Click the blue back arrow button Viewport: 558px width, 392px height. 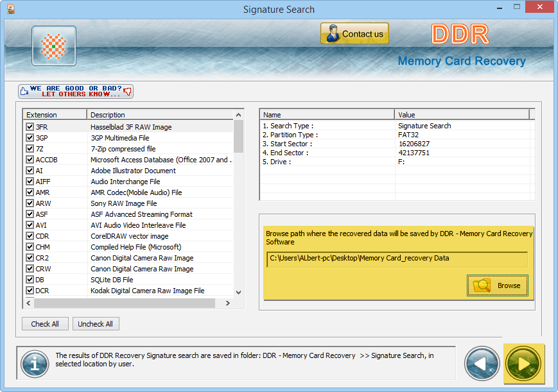pos(482,364)
